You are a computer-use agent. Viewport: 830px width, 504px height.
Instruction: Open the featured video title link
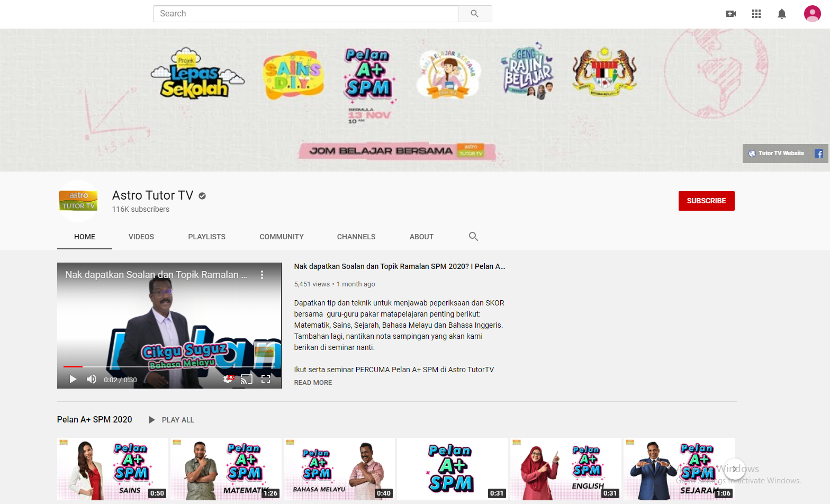tap(400, 266)
